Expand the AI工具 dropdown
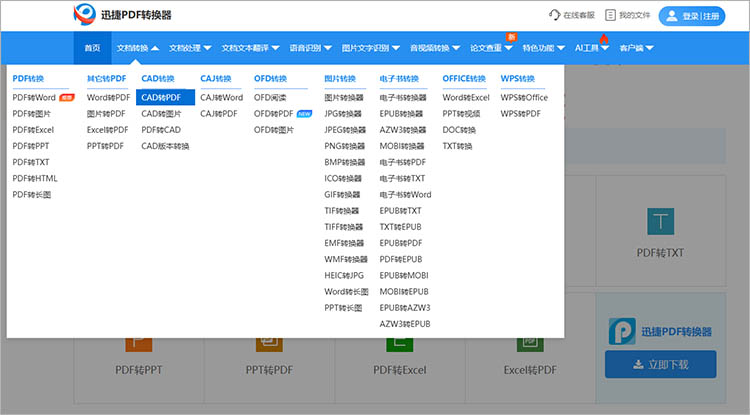 point(592,48)
